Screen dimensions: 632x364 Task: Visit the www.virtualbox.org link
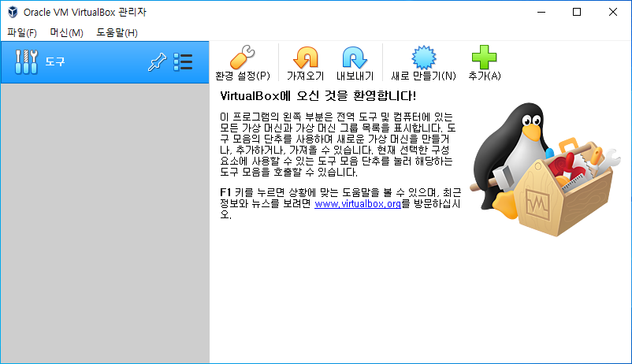tap(358, 204)
